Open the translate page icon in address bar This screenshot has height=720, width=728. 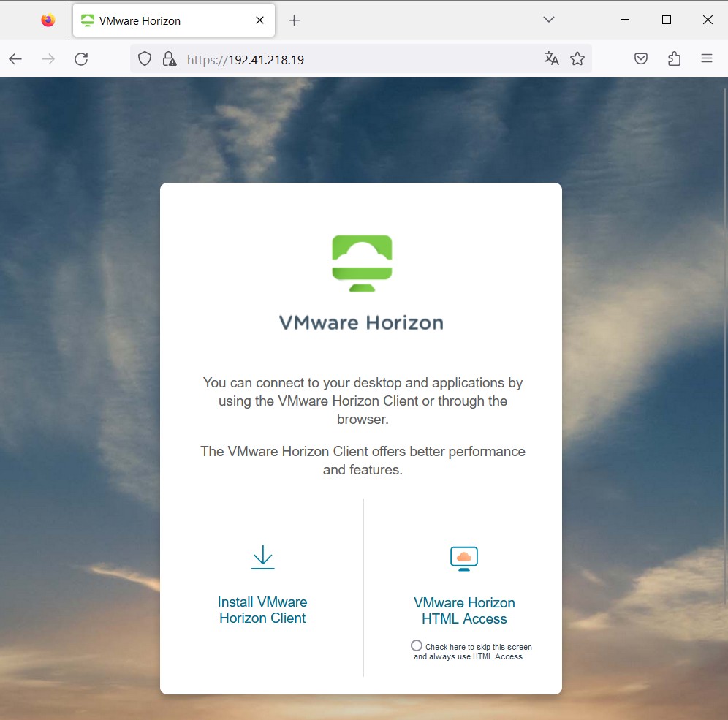click(551, 59)
